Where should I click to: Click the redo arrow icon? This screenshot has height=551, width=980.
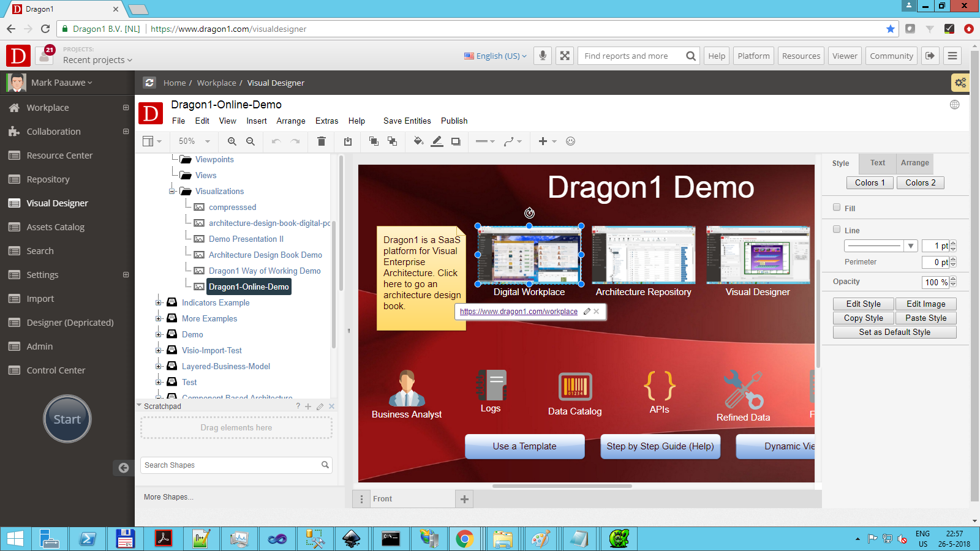coord(295,141)
